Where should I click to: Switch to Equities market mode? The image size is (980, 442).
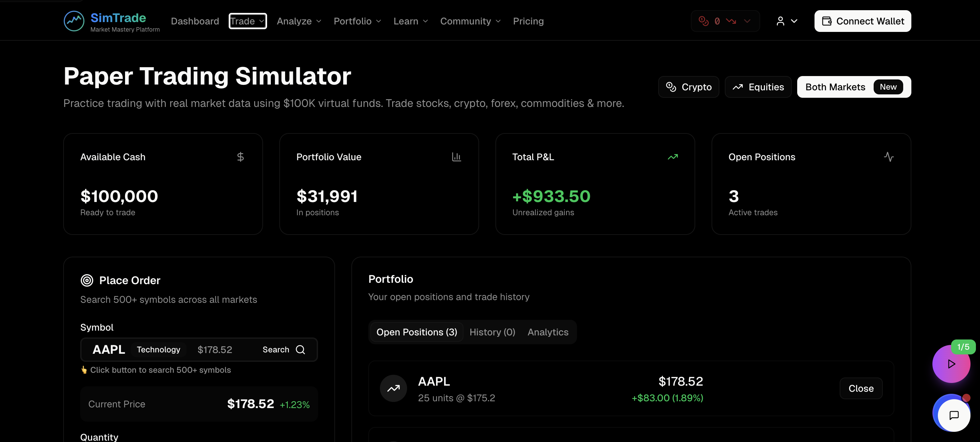[x=757, y=87]
